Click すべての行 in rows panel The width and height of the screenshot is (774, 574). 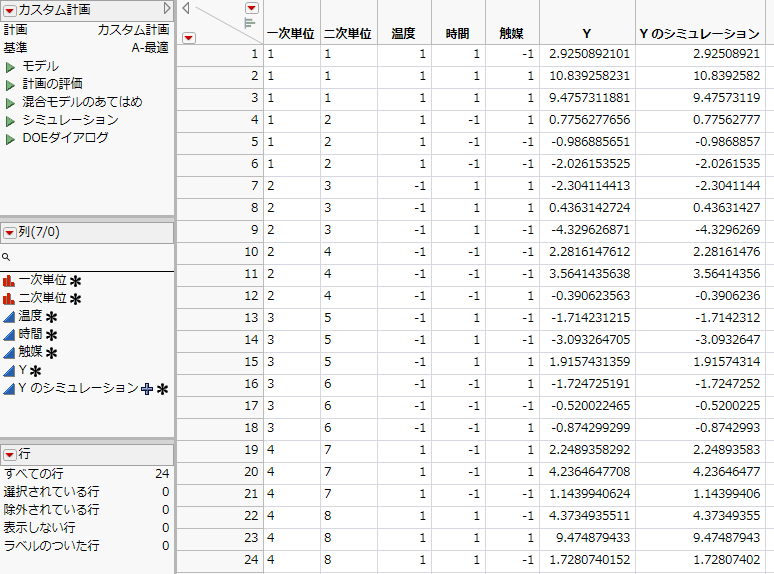click(x=34, y=474)
